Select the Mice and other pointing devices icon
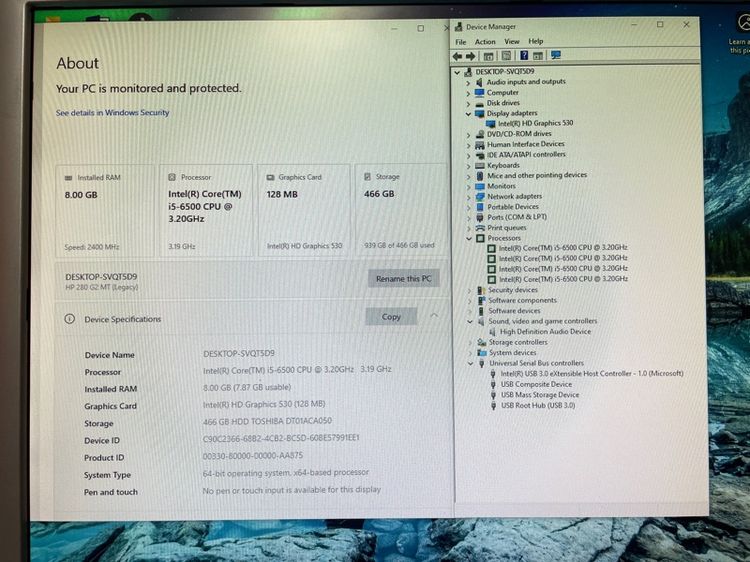 (480, 176)
